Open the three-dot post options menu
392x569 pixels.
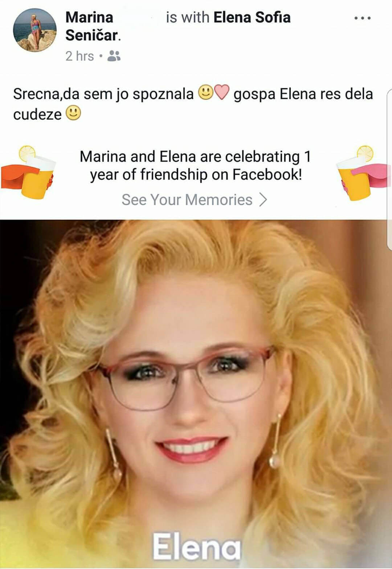tap(362, 18)
